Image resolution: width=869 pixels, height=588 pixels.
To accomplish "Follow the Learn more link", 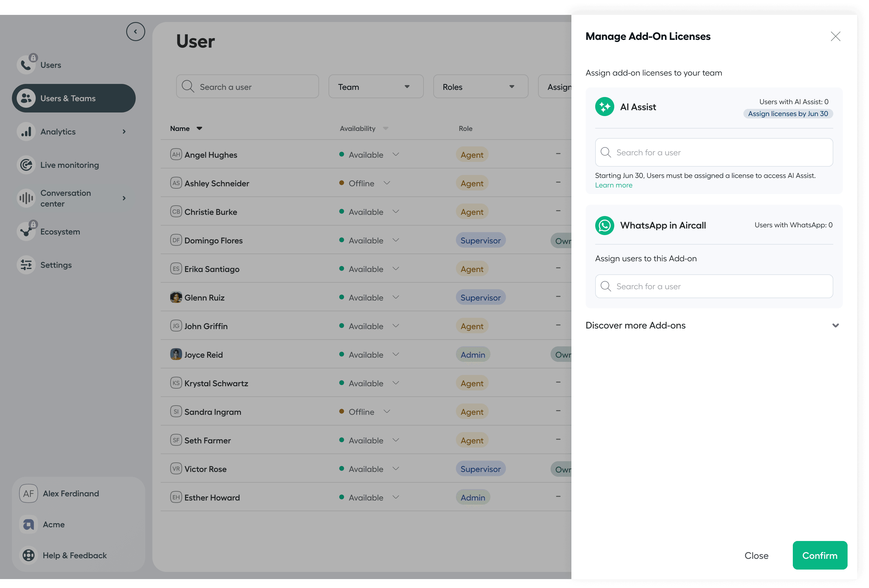I will pos(613,185).
